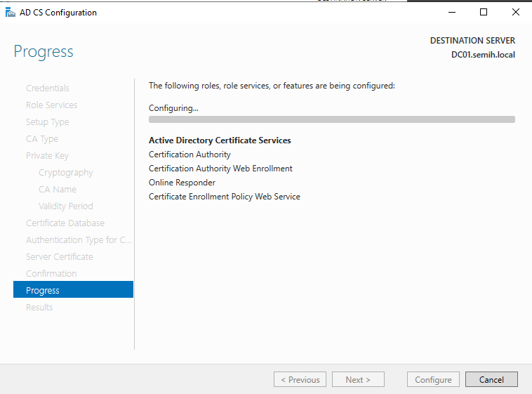532x394 pixels.
Task: Maximize the AD CS Configuration window
Action: tap(484, 12)
